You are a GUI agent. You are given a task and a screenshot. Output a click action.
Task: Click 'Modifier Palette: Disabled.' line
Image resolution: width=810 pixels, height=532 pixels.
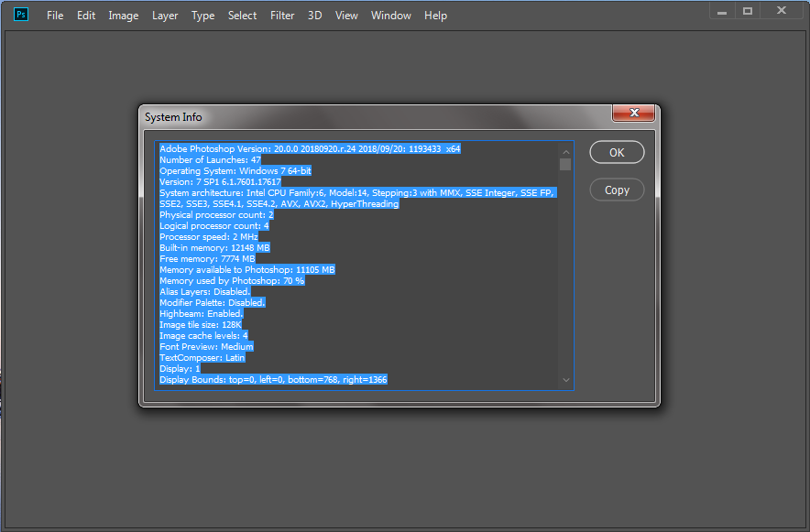[213, 302]
